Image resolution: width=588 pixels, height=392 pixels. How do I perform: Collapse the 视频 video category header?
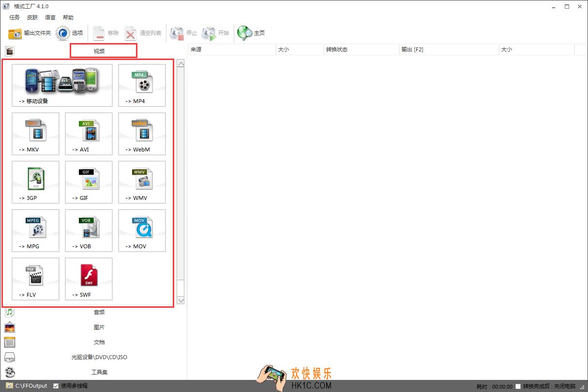pyautogui.click(x=99, y=51)
